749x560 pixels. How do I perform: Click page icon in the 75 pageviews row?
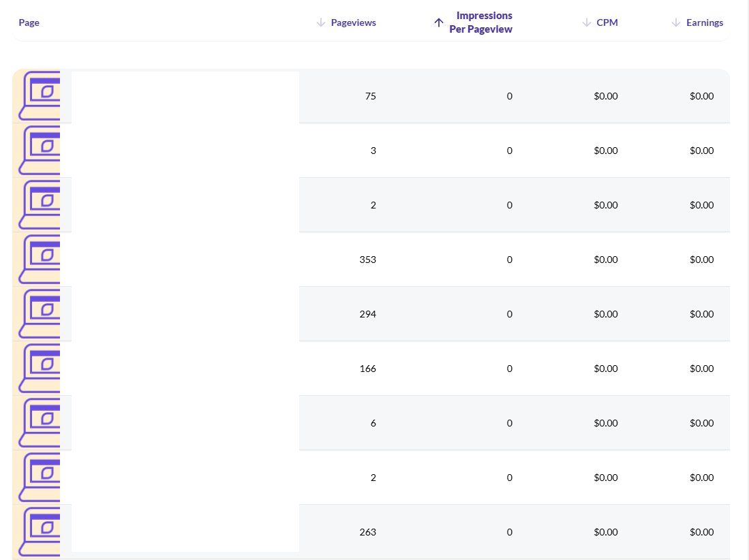[x=37, y=96]
